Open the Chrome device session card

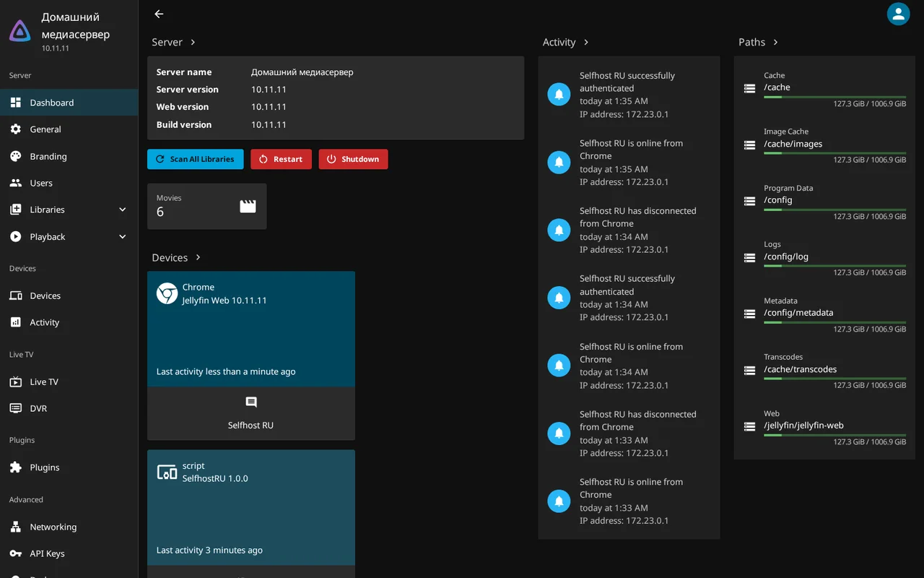(x=251, y=329)
